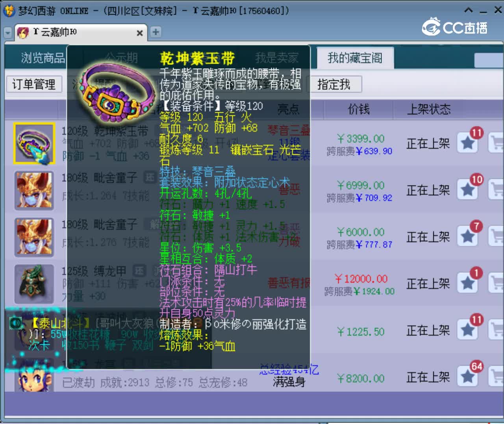Viewport: 504px width, 424px height.
Task: Click 正在上架 status in ¥8200.00 row
Action: (428, 377)
